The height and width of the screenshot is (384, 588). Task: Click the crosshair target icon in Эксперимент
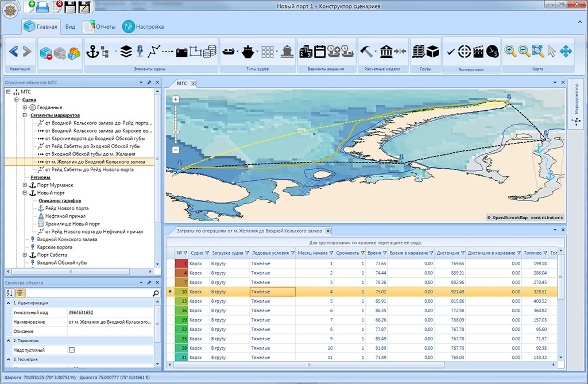pyautogui.click(x=465, y=51)
